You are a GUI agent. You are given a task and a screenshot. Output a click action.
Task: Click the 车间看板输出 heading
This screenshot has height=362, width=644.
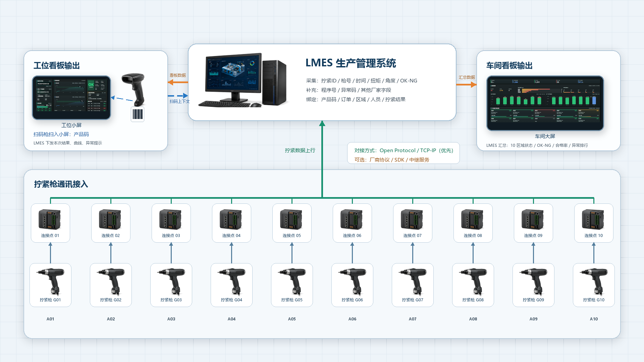509,65
